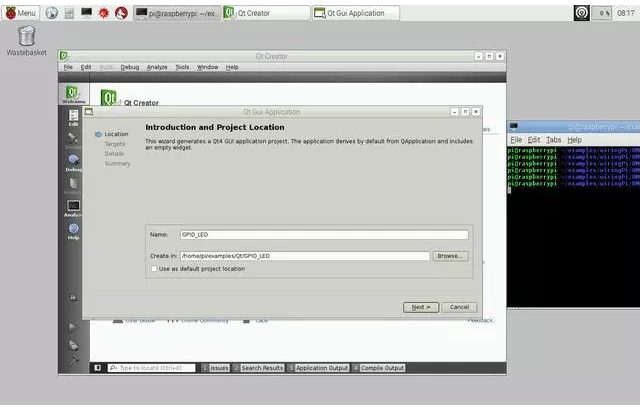This screenshot has width=644, height=409.
Task: Show the Application Output pane
Action: (320, 368)
